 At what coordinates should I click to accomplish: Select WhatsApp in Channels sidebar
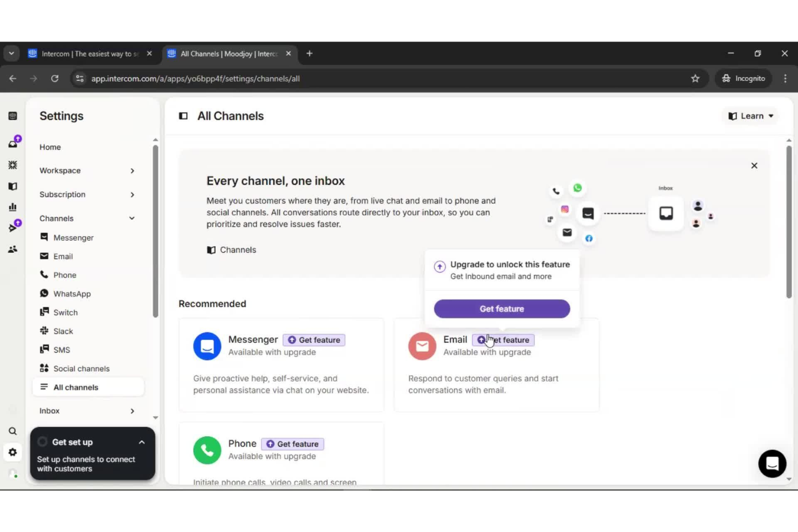[x=72, y=294]
